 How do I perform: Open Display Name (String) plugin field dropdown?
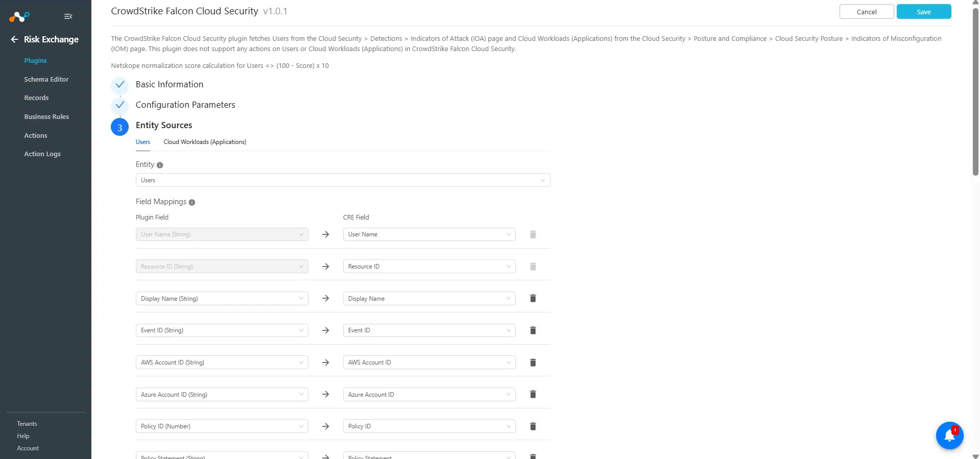(222, 299)
